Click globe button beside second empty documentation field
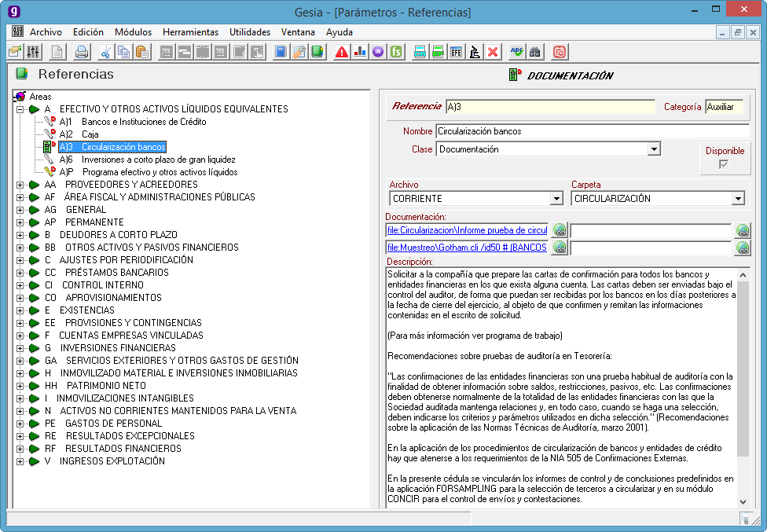 coord(743,248)
